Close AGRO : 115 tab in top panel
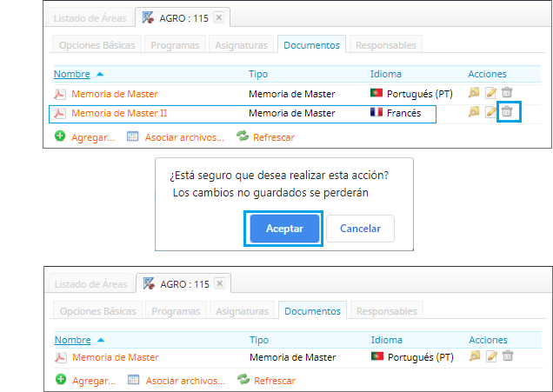553x392 pixels. pos(218,17)
